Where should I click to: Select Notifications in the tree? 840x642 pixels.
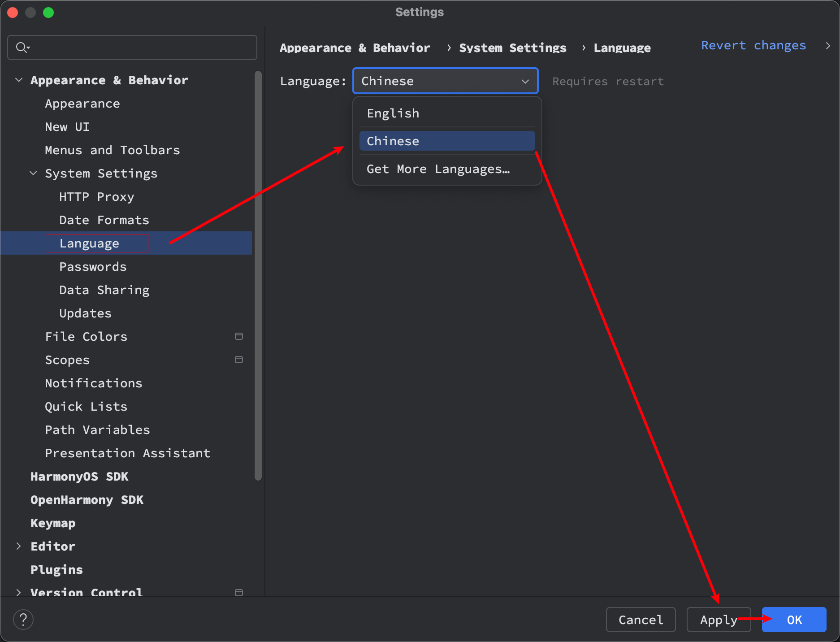[94, 383]
